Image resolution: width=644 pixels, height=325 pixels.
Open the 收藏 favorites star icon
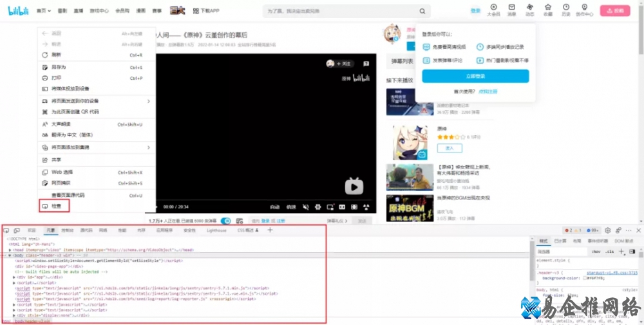click(548, 7)
